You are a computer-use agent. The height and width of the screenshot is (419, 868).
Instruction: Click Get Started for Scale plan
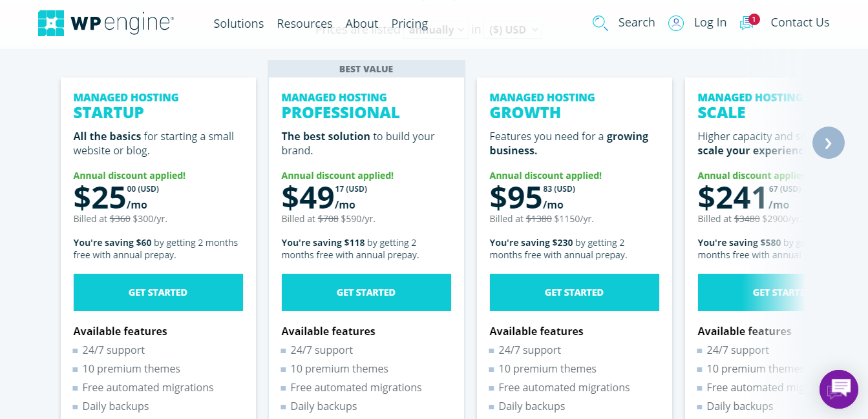click(751, 292)
